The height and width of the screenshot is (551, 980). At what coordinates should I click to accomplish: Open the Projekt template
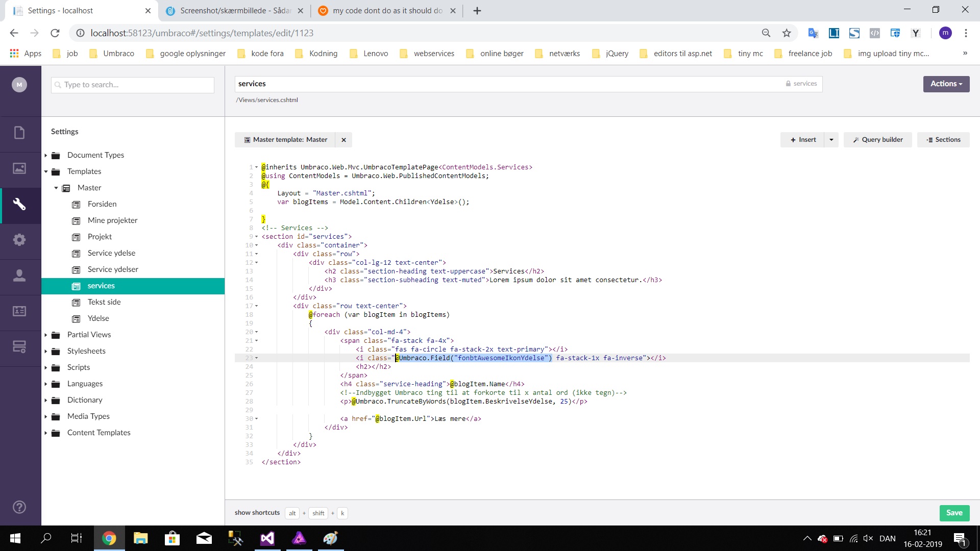point(100,237)
